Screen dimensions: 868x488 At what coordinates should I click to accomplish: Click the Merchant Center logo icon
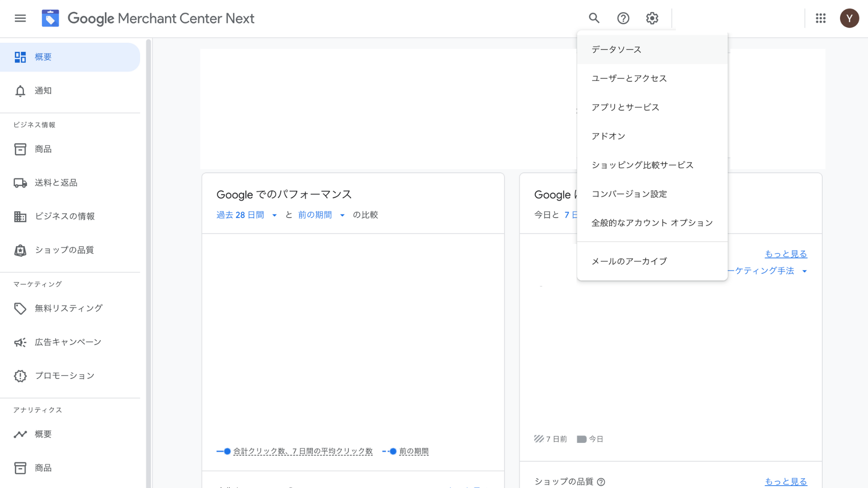[x=50, y=18]
